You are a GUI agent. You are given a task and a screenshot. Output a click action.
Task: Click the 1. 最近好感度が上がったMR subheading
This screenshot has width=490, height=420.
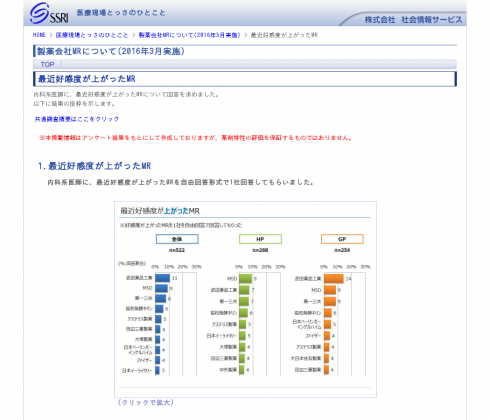point(95,166)
